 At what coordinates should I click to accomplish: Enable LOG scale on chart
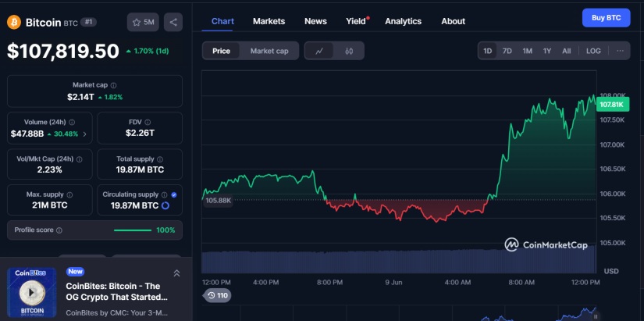pyautogui.click(x=593, y=51)
